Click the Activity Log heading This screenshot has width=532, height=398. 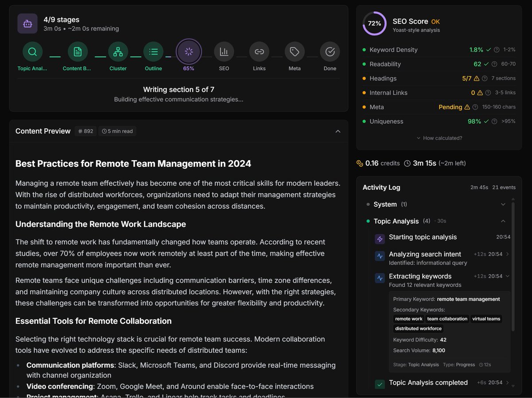click(x=381, y=187)
